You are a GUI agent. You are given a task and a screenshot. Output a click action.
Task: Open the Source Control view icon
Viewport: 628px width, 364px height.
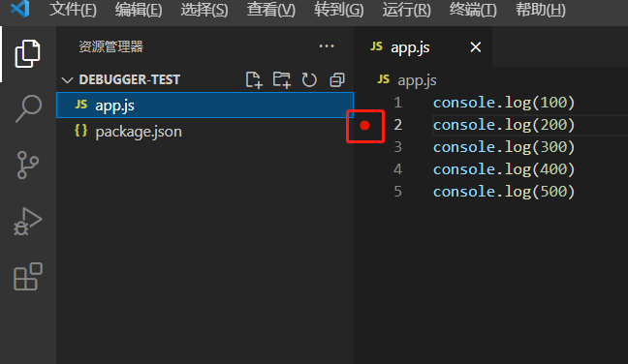pyautogui.click(x=28, y=165)
